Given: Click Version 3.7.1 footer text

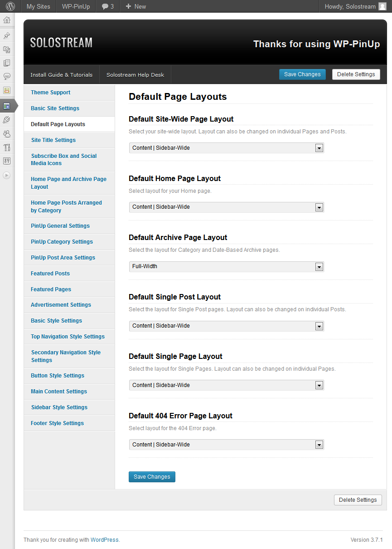Looking at the screenshot, I should click(367, 540).
